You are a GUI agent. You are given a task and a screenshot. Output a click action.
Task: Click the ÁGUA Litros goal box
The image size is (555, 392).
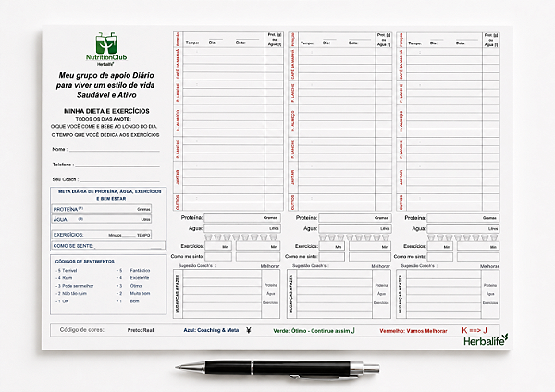click(102, 219)
